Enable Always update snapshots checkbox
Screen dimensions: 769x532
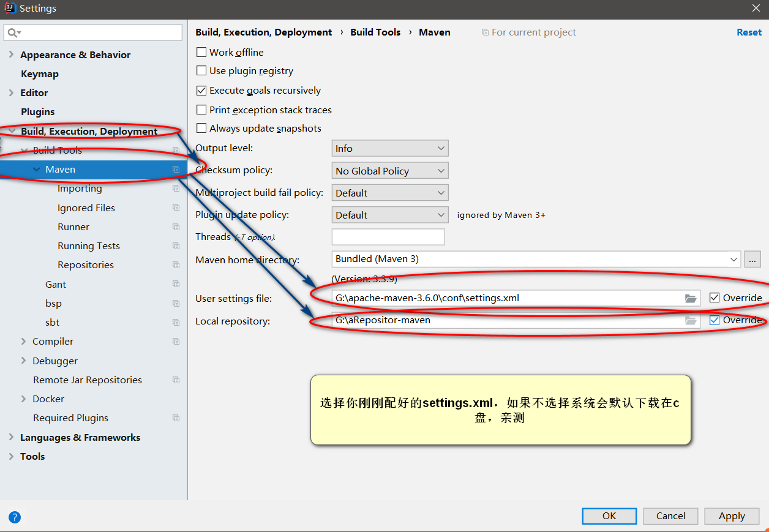pos(201,129)
